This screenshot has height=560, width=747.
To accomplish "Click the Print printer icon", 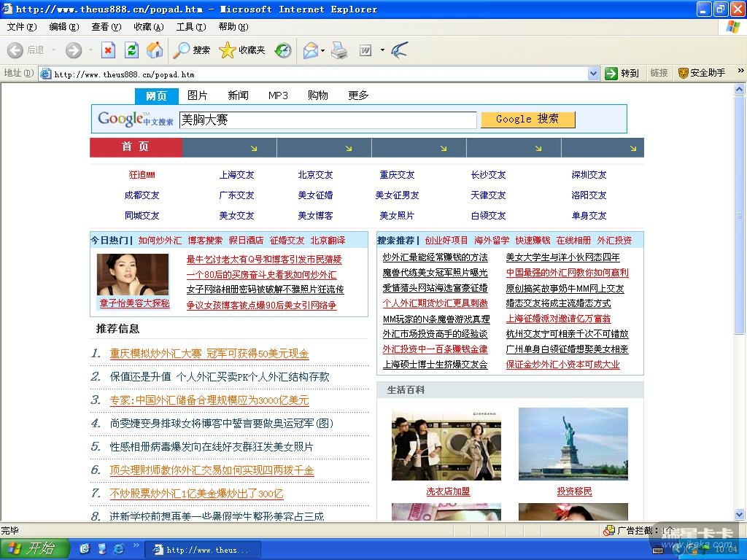I will pyautogui.click(x=339, y=50).
